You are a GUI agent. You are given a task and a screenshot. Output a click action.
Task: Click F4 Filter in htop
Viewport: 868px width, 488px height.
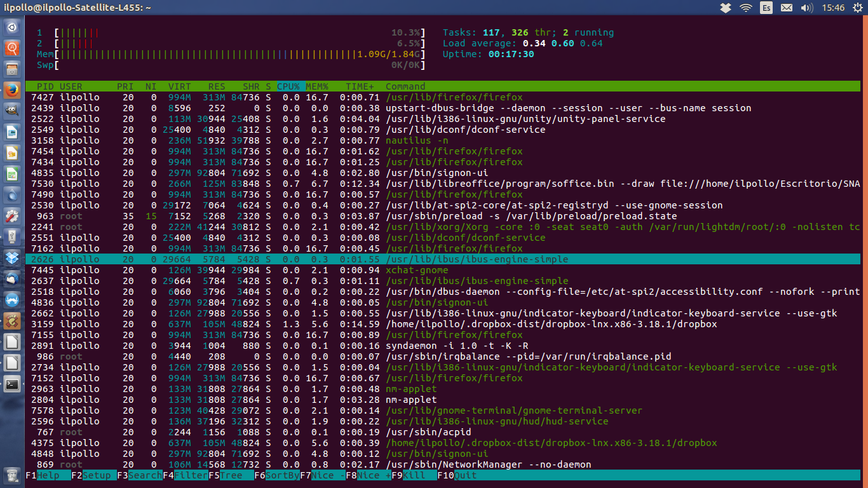pyautogui.click(x=186, y=475)
